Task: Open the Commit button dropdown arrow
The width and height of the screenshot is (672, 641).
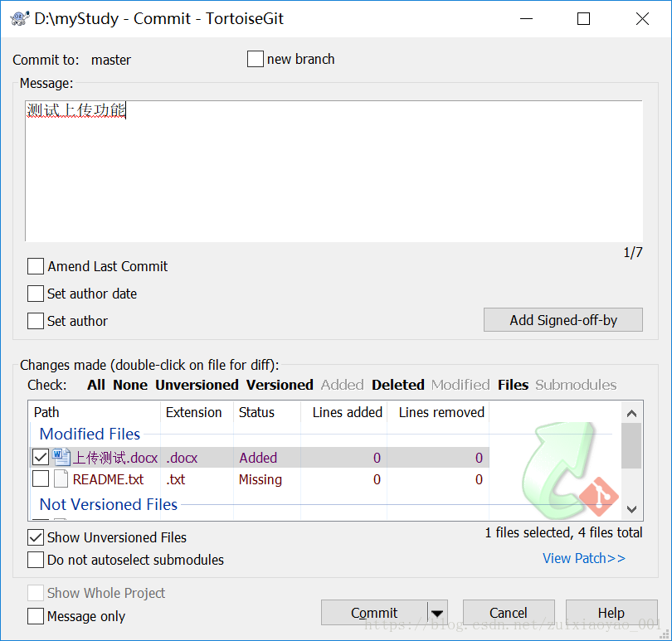Action: [437, 613]
